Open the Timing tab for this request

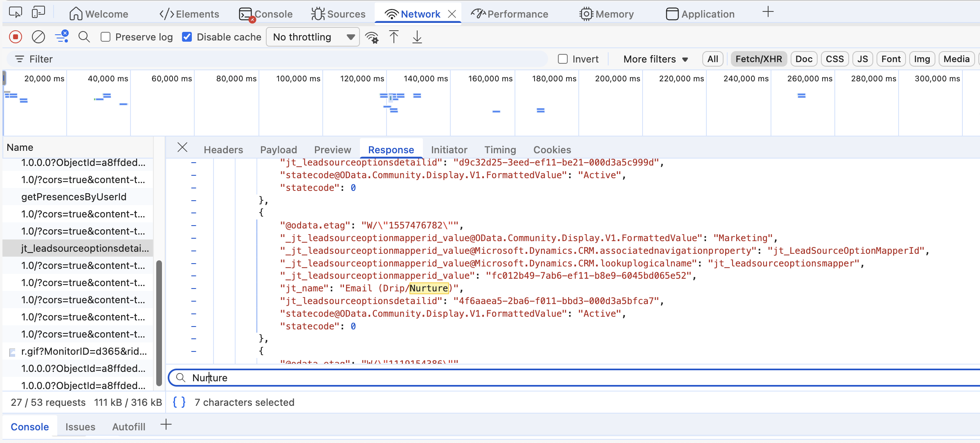pos(500,150)
